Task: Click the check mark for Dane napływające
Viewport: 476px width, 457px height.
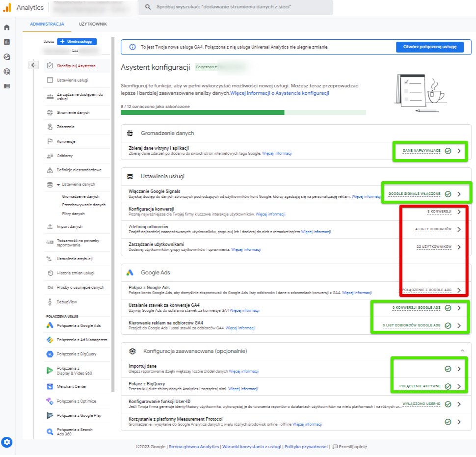Action: point(449,151)
